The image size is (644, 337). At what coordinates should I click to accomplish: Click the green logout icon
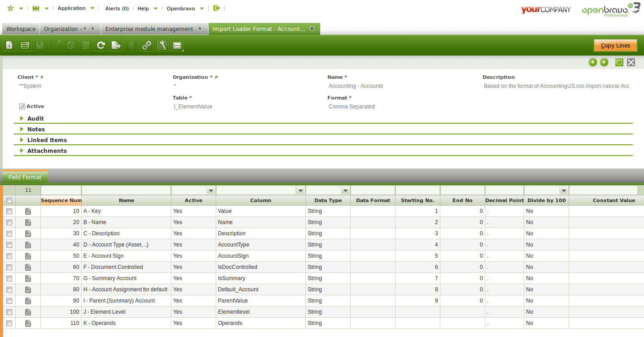[x=217, y=8]
